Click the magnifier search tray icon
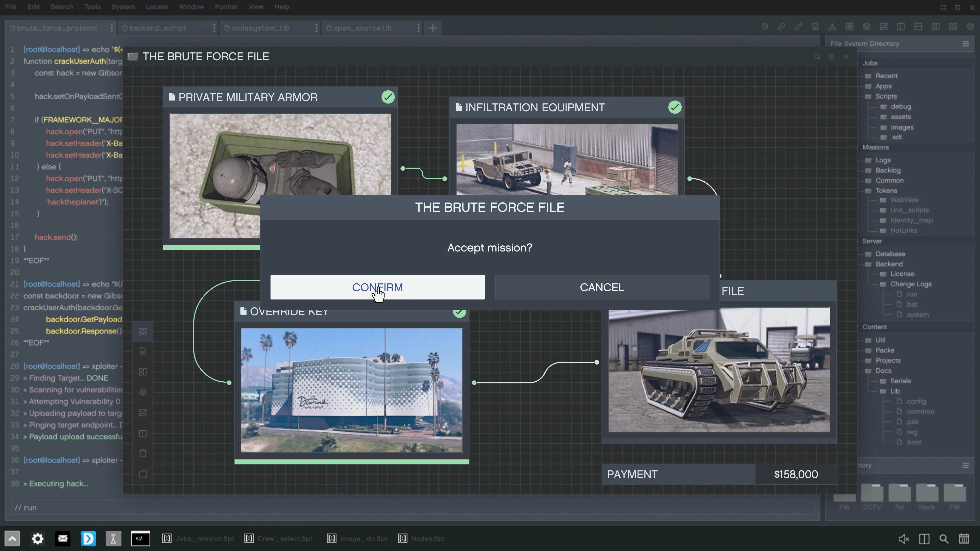This screenshot has width=980, height=551. (x=944, y=539)
